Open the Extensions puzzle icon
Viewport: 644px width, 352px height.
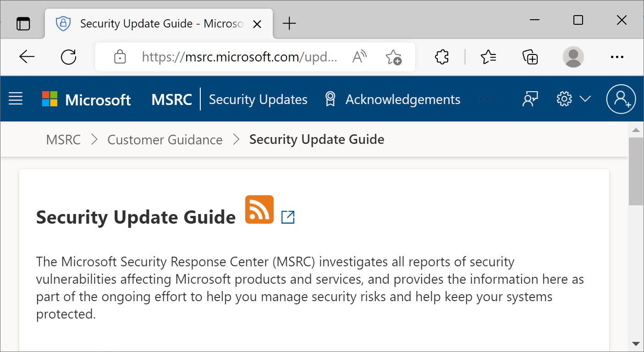click(x=441, y=57)
